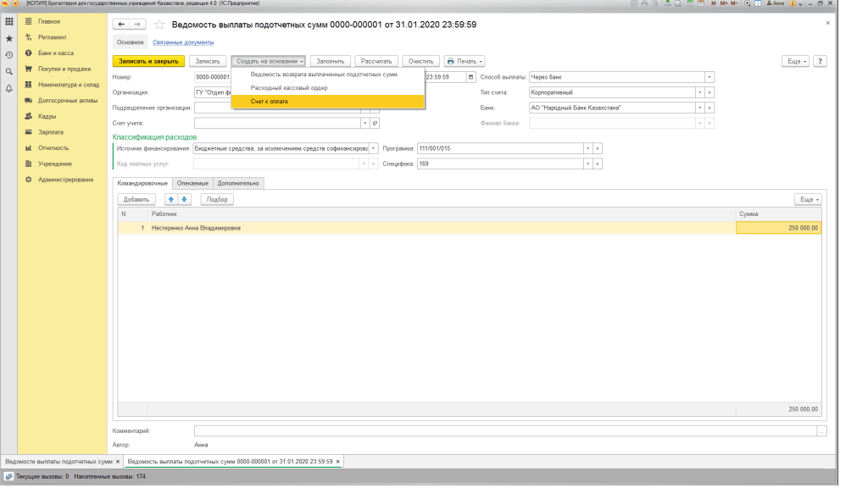Open the calendar picker beside the date field
This screenshot has width=868, height=488.
470,77
